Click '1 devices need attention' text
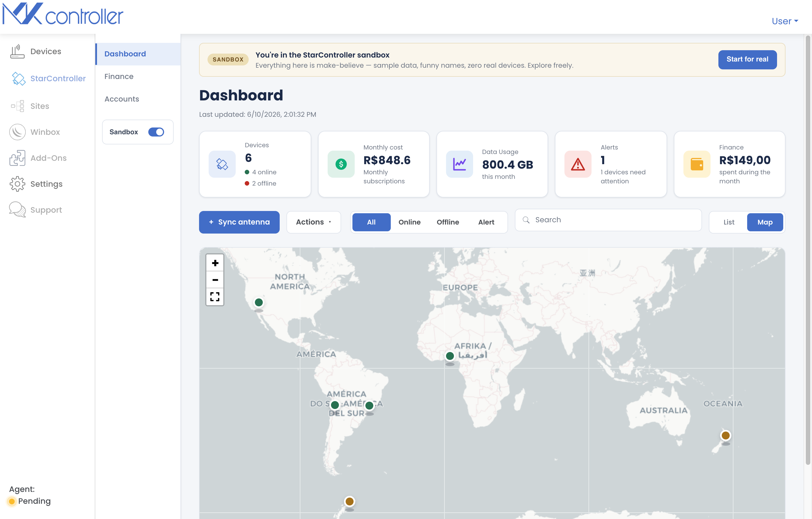812x519 pixels. pos(623,177)
